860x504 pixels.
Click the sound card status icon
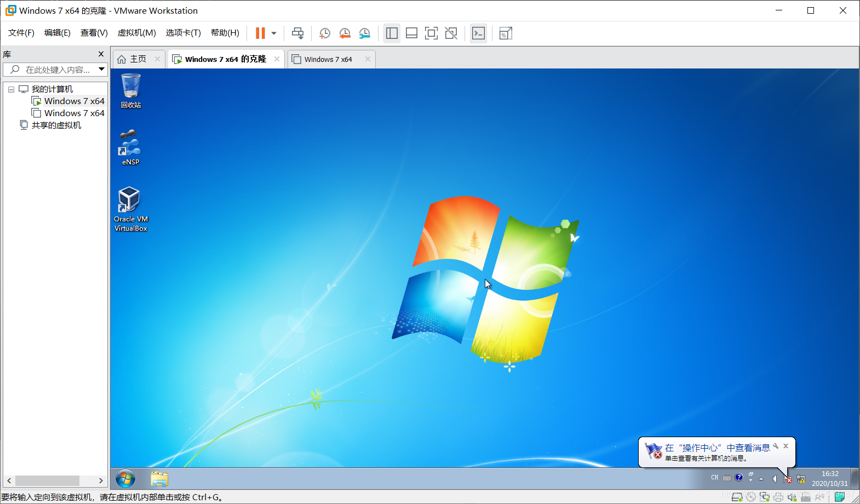792,497
